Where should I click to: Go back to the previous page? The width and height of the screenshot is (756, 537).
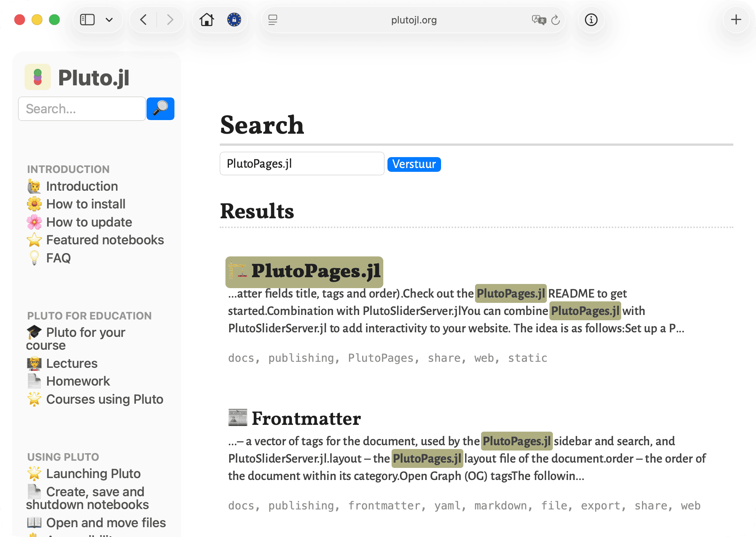(143, 20)
